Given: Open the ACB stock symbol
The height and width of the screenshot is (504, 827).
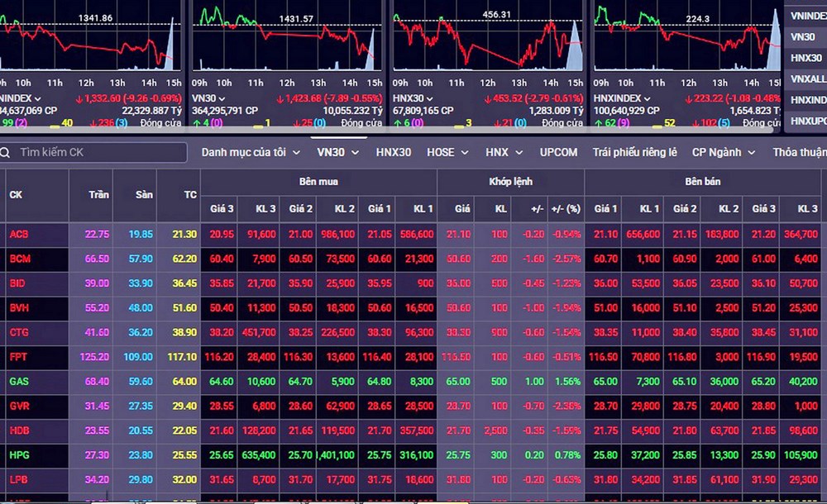Looking at the screenshot, I should [x=19, y=234].
